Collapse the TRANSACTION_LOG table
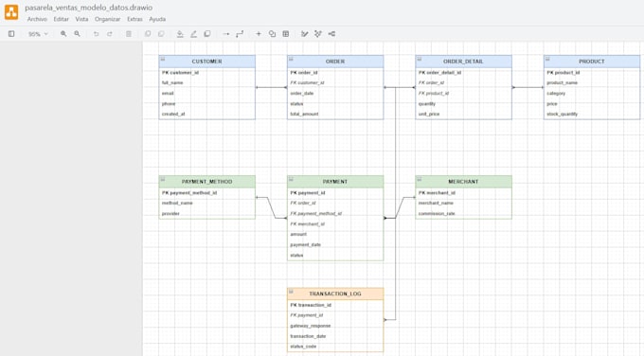 291,292
